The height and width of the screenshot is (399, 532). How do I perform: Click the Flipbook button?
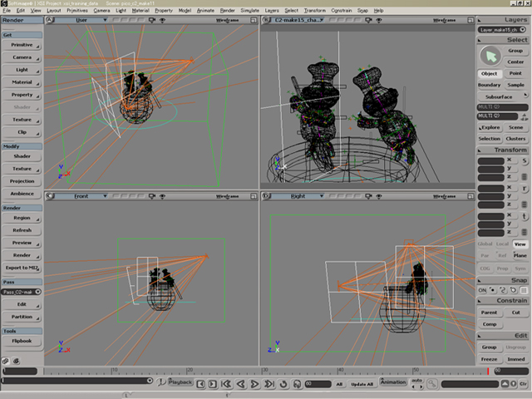click(22, 341)
